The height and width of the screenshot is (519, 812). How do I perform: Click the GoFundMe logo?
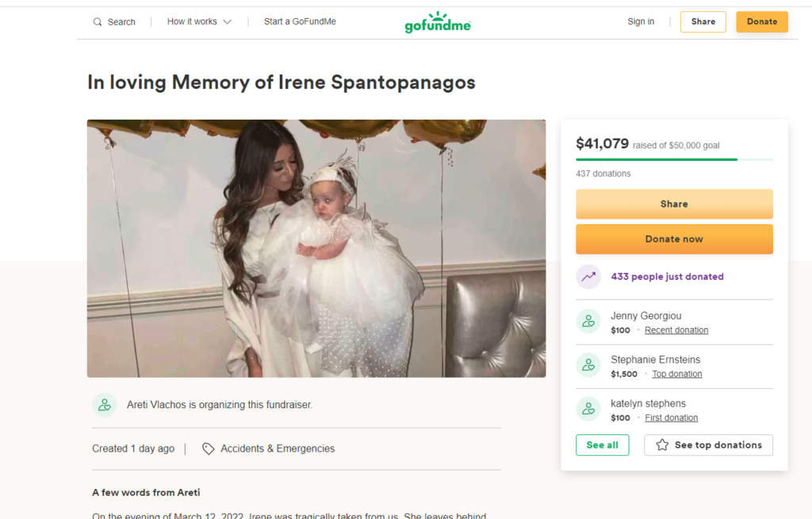pyautogui.click(x=437, y=23)
